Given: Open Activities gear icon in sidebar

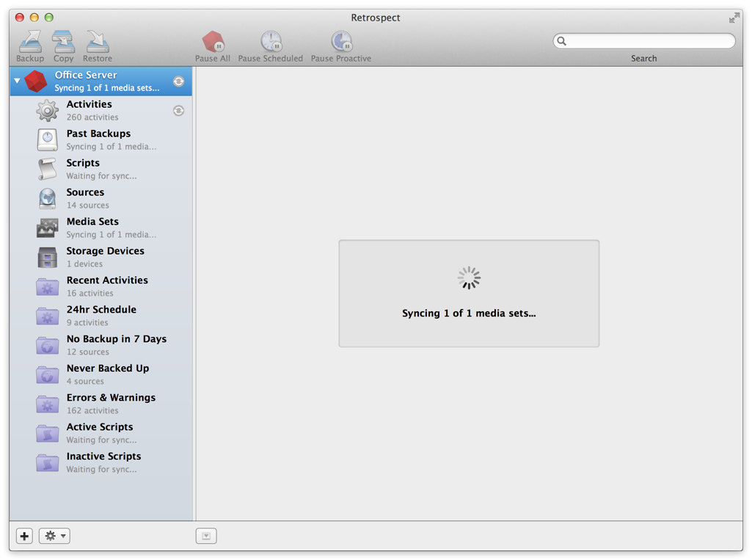Looking at the screenshot, I should coord(48,110).
